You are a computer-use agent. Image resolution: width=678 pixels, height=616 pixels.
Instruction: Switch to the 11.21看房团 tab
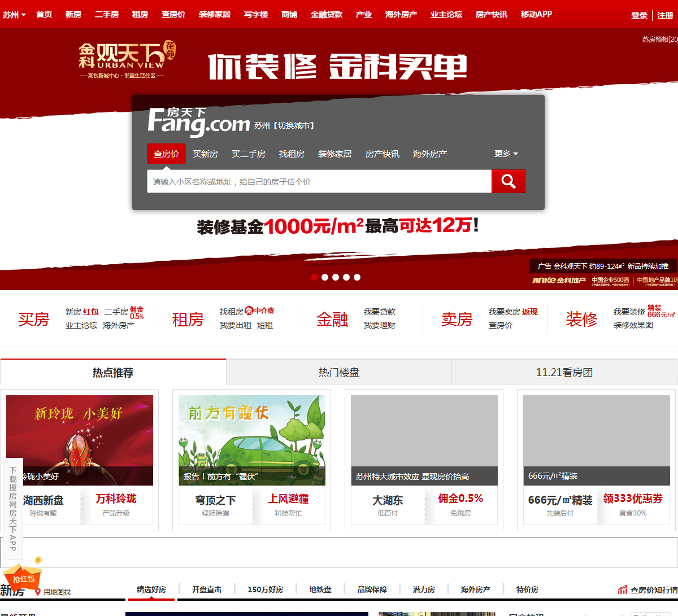564,372
